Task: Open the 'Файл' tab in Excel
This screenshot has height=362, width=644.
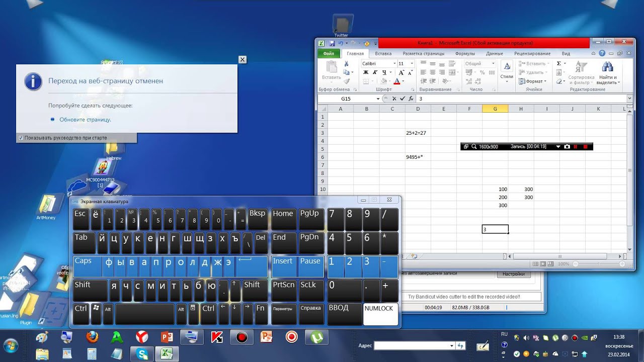Action: point(329,53)
